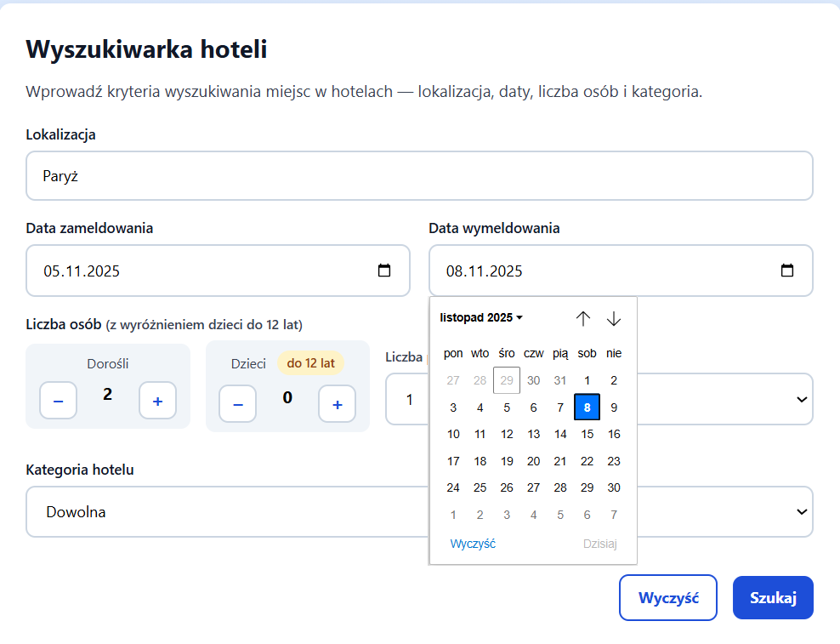This screenshot has width=840, height=644.
Task: Click Dzisiaj in the calendar popup
Action: [599, 544]
